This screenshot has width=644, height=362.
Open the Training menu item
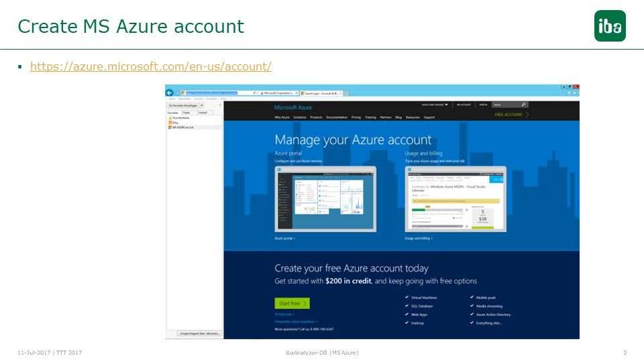pyautogui.click(x=370, y=117)
